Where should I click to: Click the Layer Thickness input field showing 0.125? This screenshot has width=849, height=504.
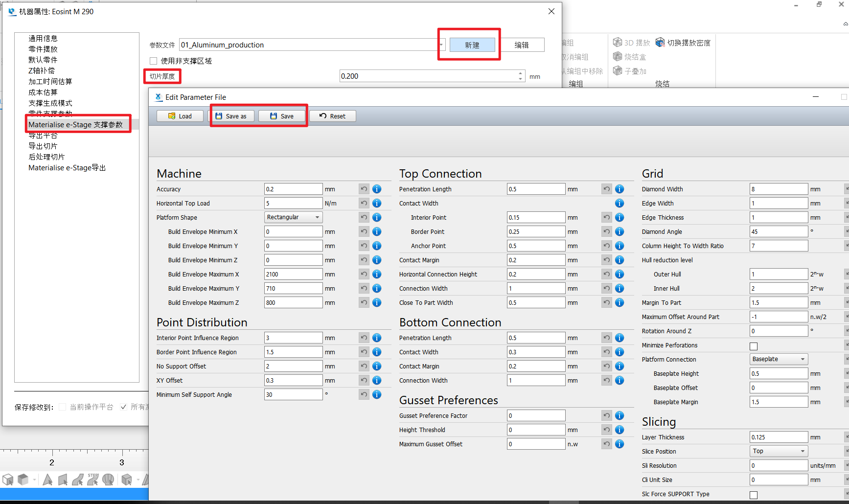[x=778, y=436]
